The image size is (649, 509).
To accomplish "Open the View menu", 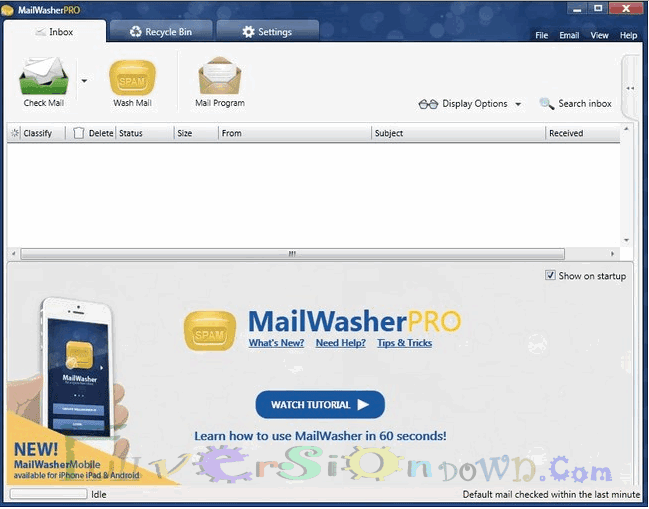I will point(599,36).
